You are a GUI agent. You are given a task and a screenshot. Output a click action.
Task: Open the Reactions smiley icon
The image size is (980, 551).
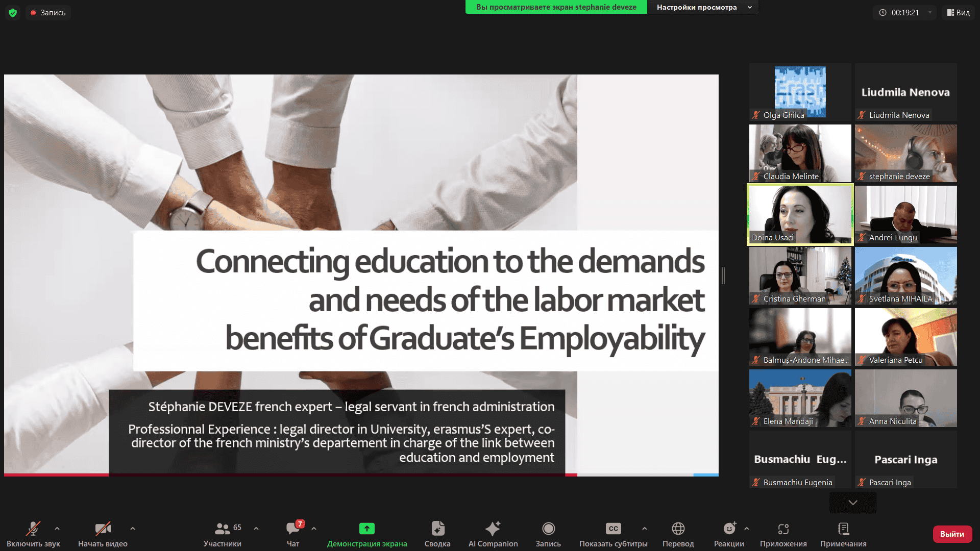[x=729, y=529]
